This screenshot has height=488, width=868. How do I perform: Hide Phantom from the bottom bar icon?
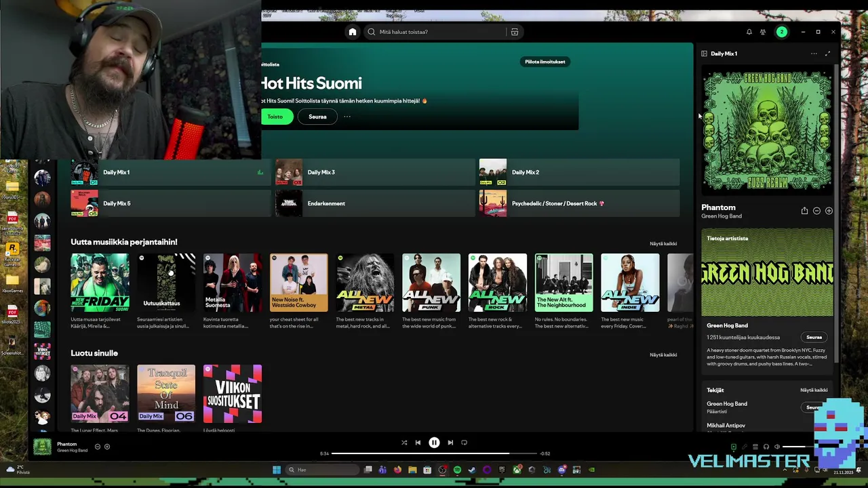(x=98, y=447)
